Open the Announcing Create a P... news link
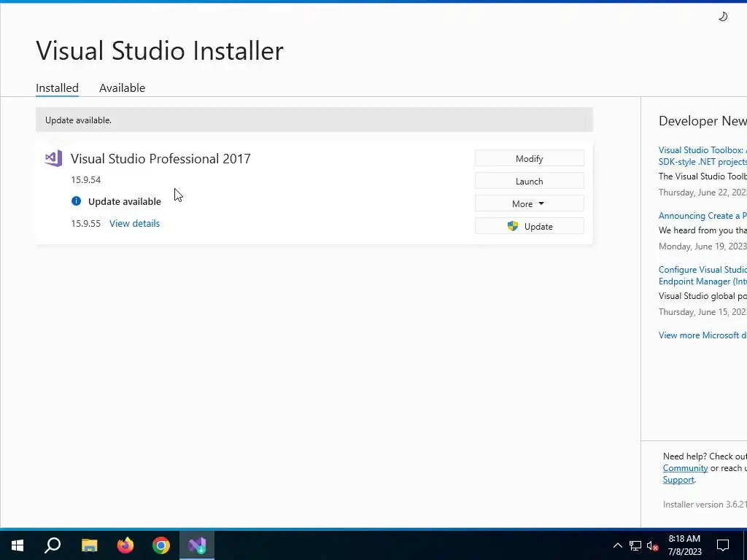 (x=703, y=216)
